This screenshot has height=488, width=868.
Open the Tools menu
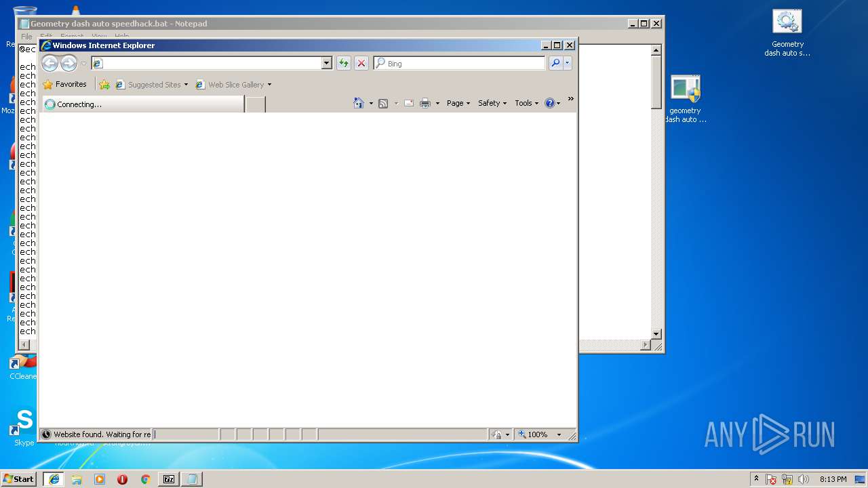tap(527, 103)
